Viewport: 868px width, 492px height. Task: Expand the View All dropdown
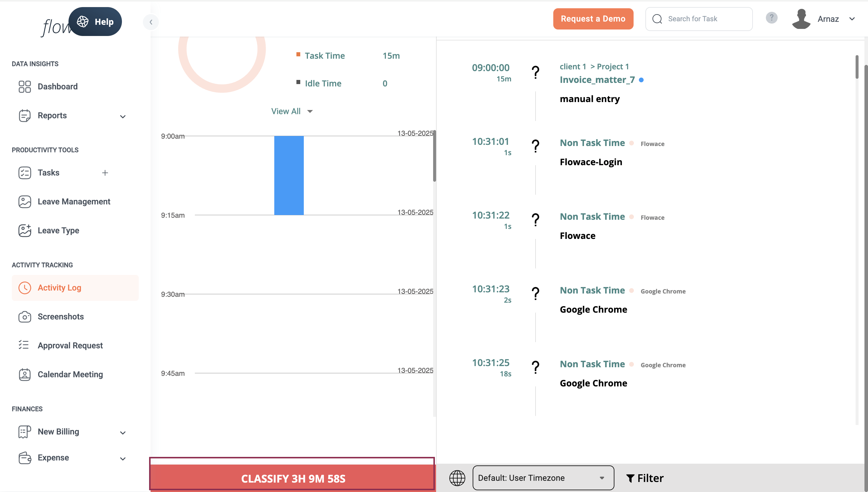292,111
